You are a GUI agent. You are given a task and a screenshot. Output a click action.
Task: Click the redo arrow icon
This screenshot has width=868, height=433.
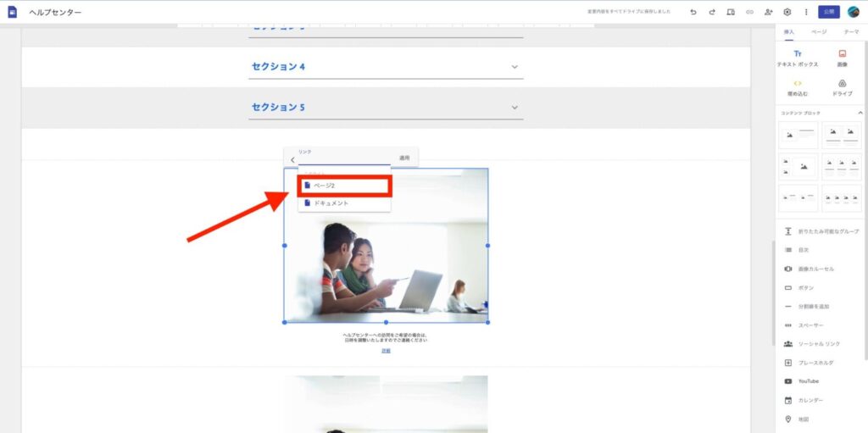(711, 12)
